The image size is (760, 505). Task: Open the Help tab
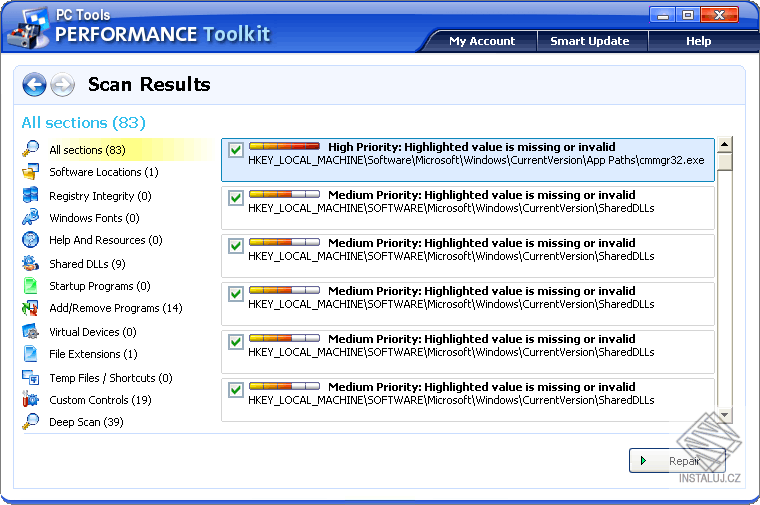698,41
